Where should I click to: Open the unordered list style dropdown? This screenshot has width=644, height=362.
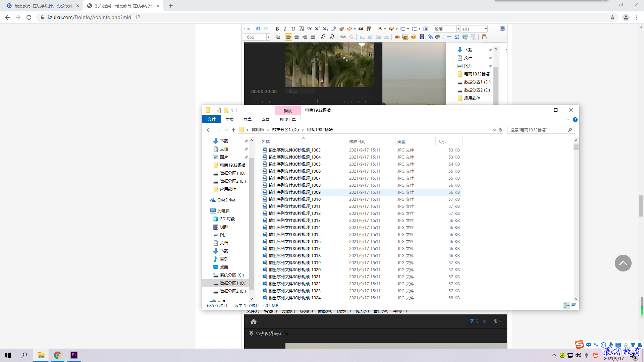click(419, 29)
